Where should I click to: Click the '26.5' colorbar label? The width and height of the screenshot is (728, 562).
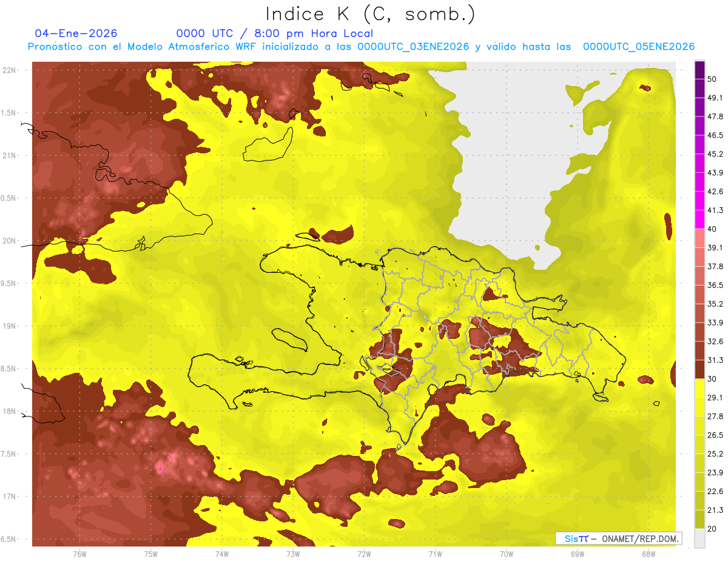pos(715,435)
